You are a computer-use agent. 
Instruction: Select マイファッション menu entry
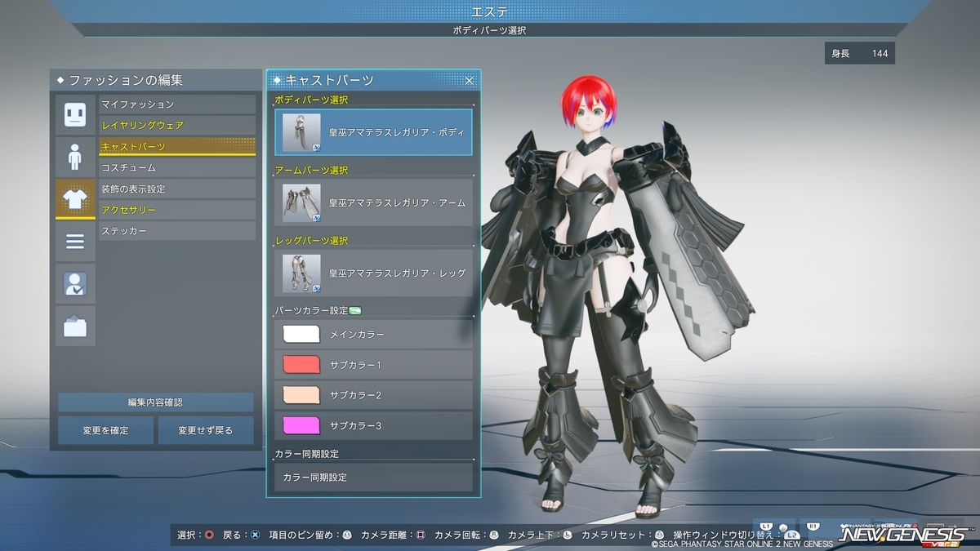pyautogui.click(x=177, y=104)
